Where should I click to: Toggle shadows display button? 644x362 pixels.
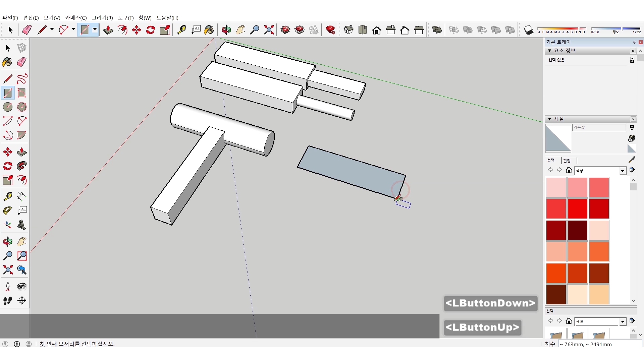(528, 30)
